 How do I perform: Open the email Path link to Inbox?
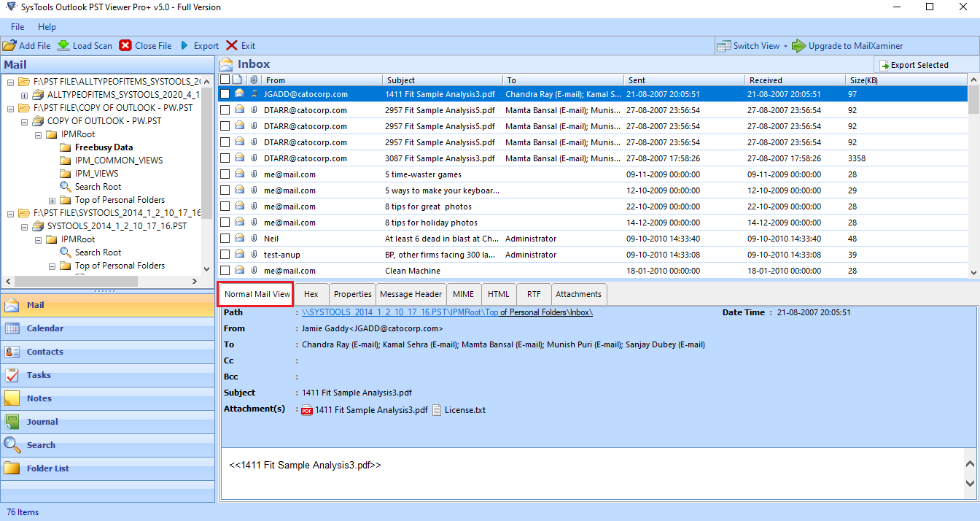click(447, 312)
